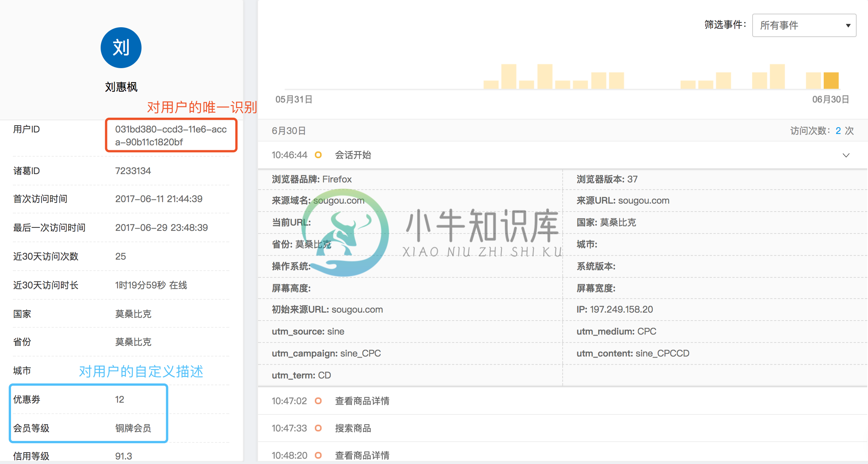
Task: Click the 信用等级 value 91.3
Action: click(x=123, y=456)
